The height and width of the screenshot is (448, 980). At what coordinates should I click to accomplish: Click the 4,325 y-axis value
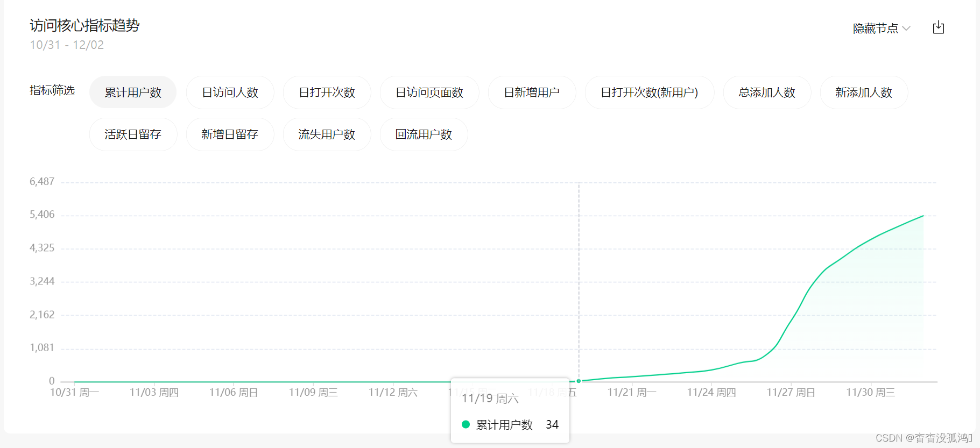(x=42, y=248)
